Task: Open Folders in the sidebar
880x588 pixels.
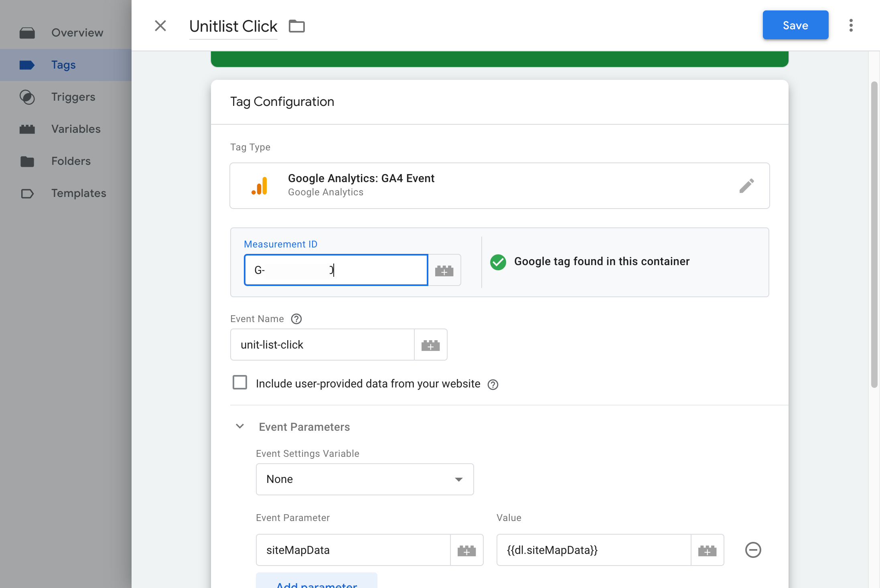Action: (66, 161)
